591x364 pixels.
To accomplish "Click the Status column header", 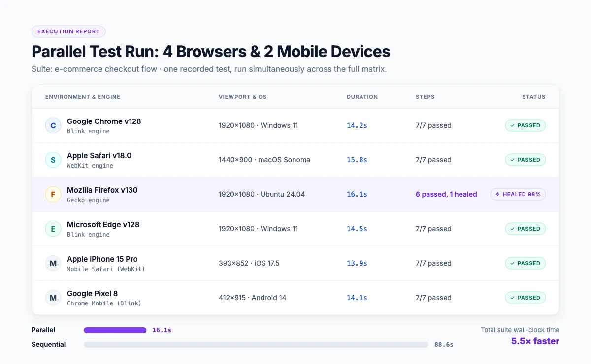I will pyautogui.click(x=534, y=97).
